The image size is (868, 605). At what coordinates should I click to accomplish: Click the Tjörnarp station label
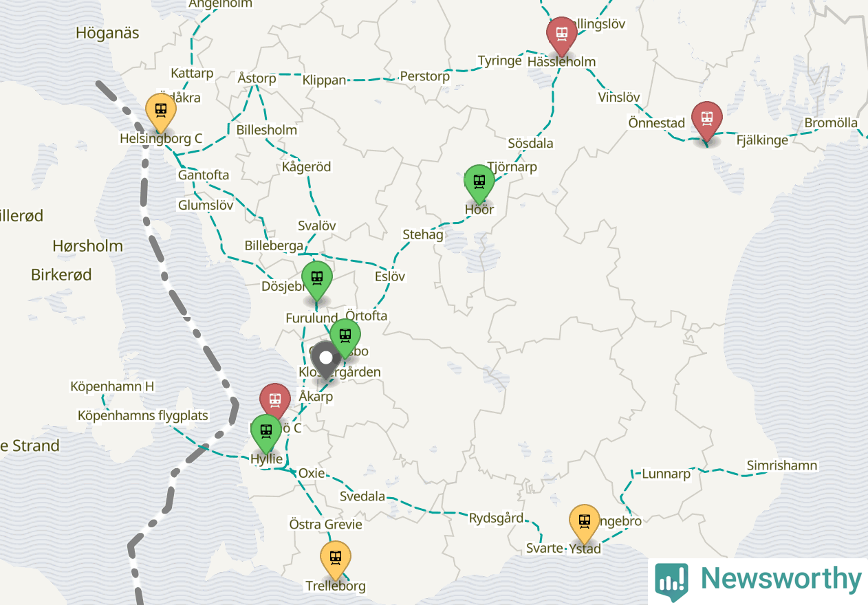pyautogui.click(x=512, y=166)
